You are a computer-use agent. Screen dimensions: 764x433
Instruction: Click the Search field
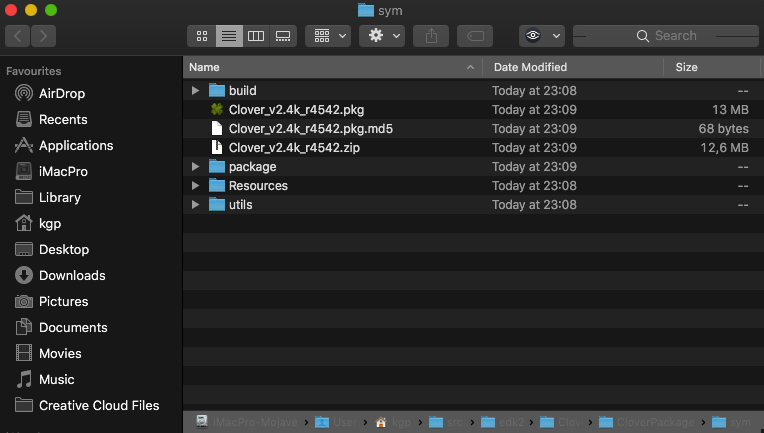point(666,36)
